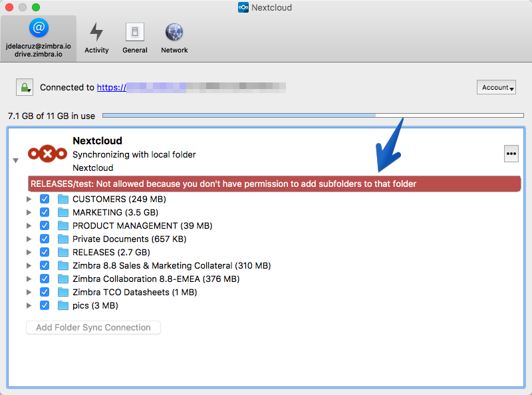
Task: Click the green zoom window button
Action: [36, 7]
